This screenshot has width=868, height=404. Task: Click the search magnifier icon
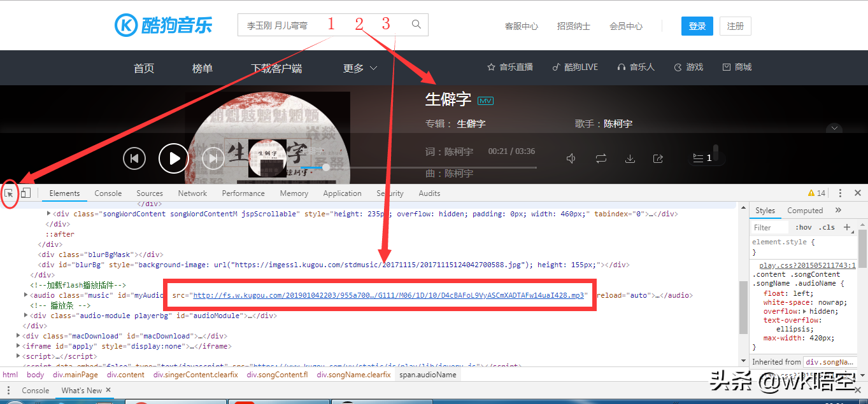[x=416, y=25]
